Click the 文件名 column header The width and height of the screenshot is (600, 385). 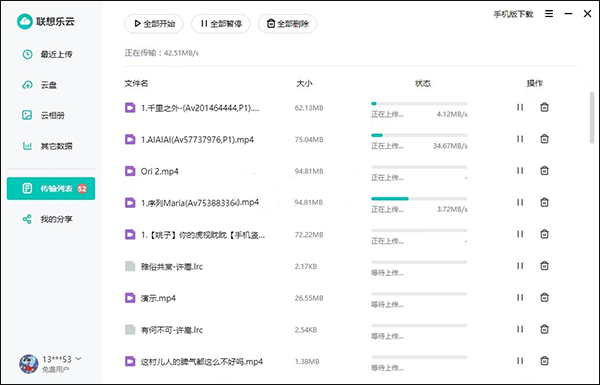pyautogui.click(x=136, y=83)
